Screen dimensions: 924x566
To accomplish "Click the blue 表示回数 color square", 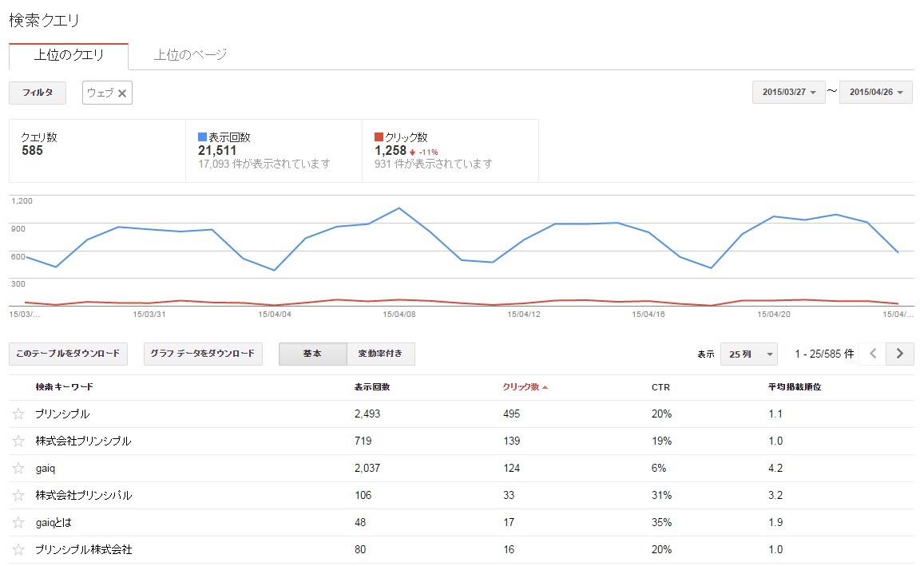I will click(x=202, y=137).
